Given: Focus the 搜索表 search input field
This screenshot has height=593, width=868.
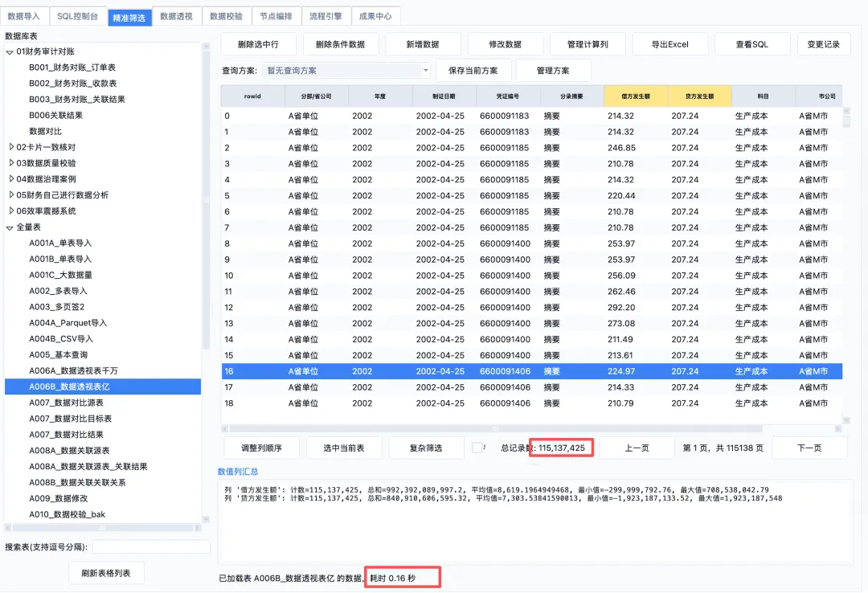Looking at the screenshot, I should tap(151, 546).
